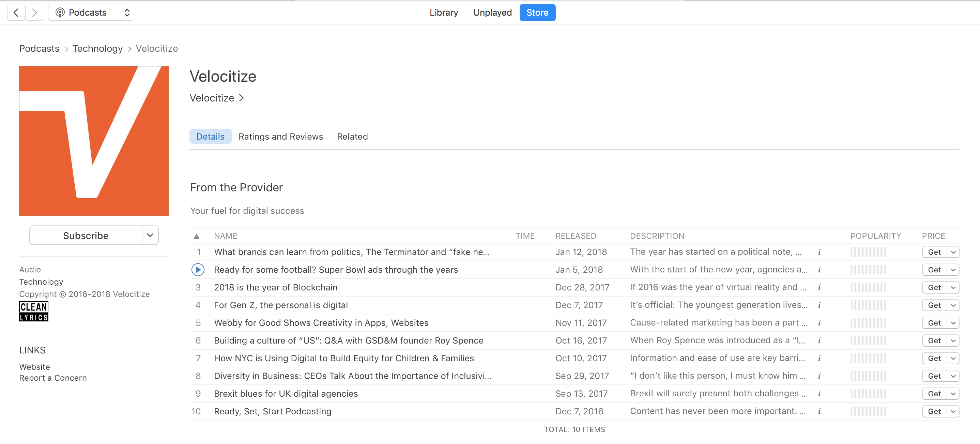The image size is (980, 444).
Task: Expand Get options for Diversity episode
Action: (x=953, y=376)
